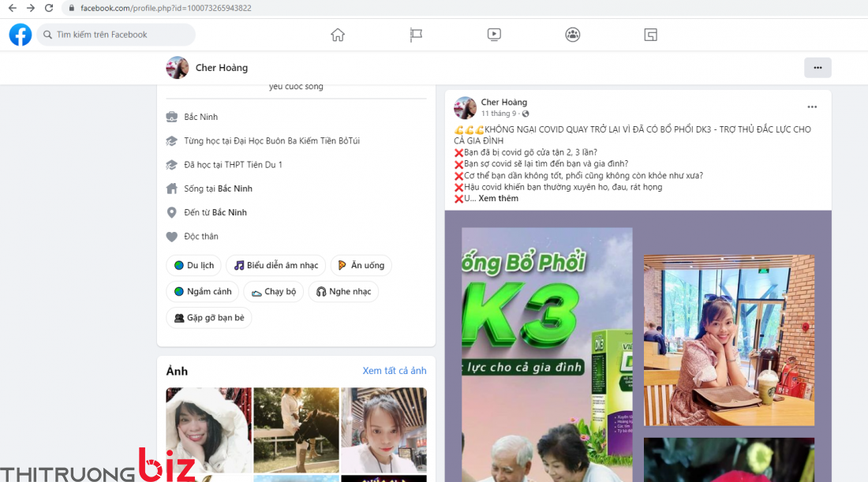Viewport: 868px width, 482px height.
Task: Click the search magnifier icon
Action: pyautogui.click(x=47, y=35)
